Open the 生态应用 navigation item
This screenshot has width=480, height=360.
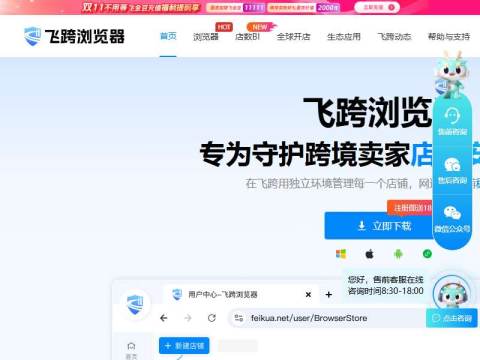click(x=344, y=37)
